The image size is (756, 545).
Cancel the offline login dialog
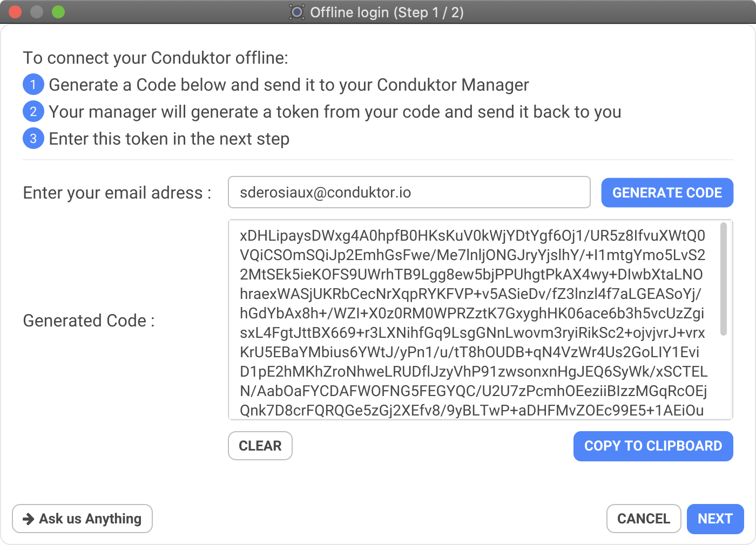tap(644, 519)
